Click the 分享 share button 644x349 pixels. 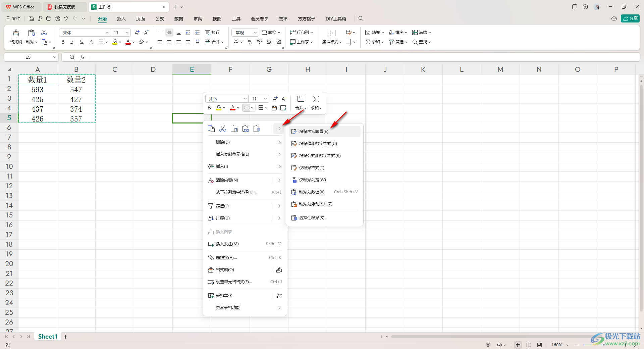tap(630, 18)
